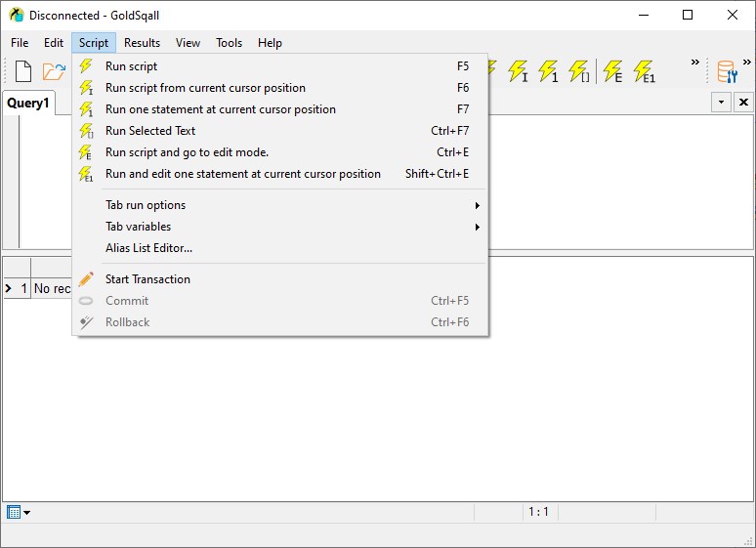
Task: Click toolbar Run script and edit icon (E)
Action: click(612, 71)
